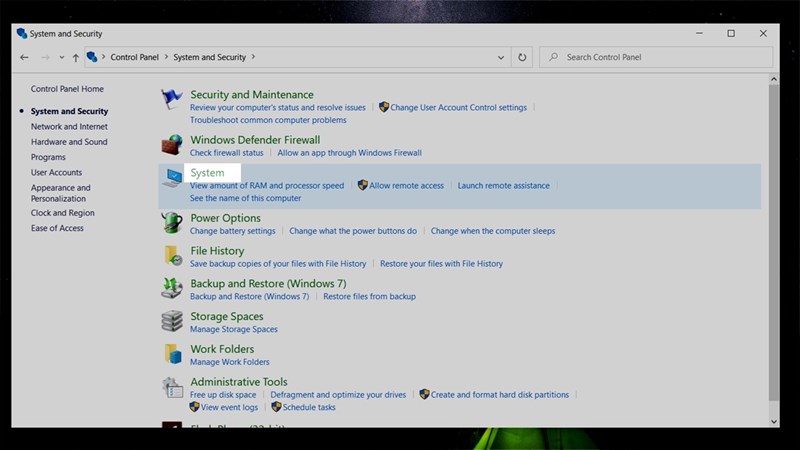Click Change when the computer sleeps
Screen dimensions: 800x450
pos(493,231)
